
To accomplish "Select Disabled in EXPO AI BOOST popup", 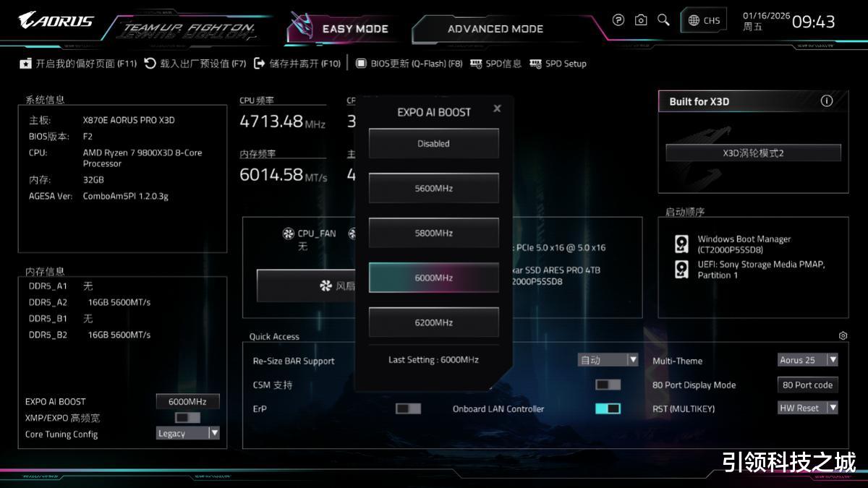I will coord(433,143).
